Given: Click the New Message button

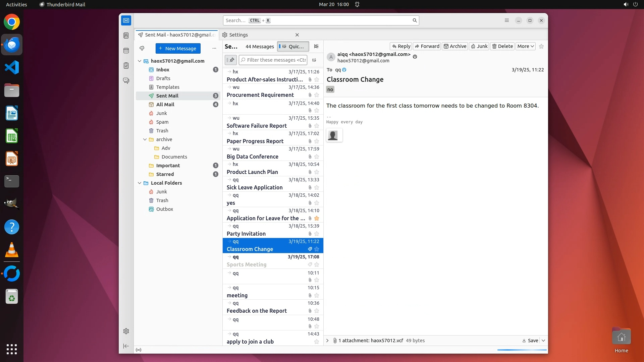Looking at the screenshot, I should tap(178, 48).
